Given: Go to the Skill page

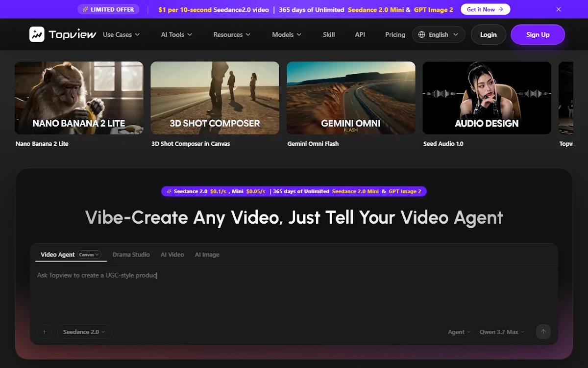Looking at the screenshot, I should 329,34.
